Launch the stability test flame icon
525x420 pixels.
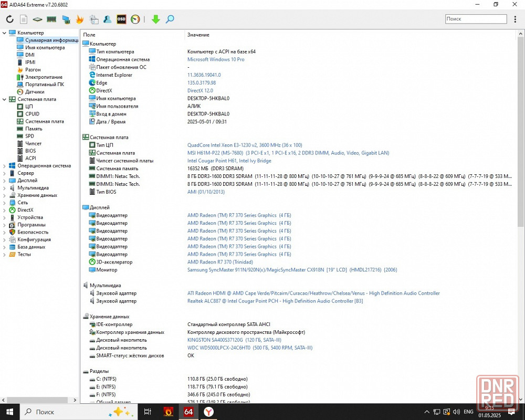80,19
